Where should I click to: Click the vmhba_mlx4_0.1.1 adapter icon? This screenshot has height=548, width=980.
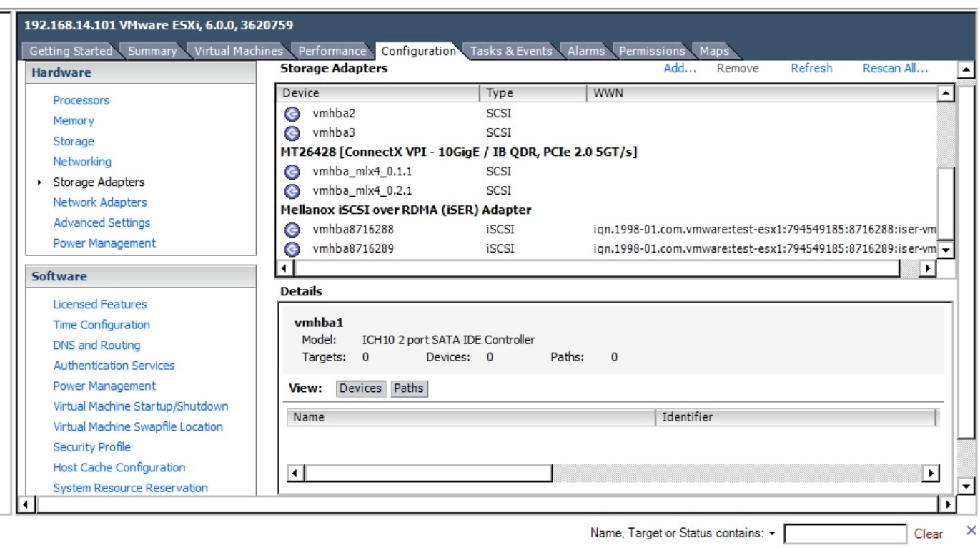click(x=291, y=172)
